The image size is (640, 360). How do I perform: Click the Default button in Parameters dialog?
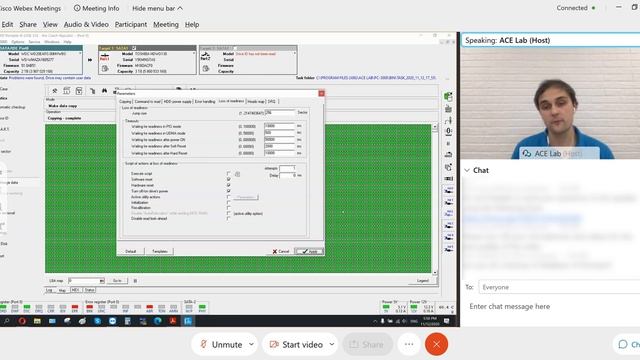(x=131, y=251)
